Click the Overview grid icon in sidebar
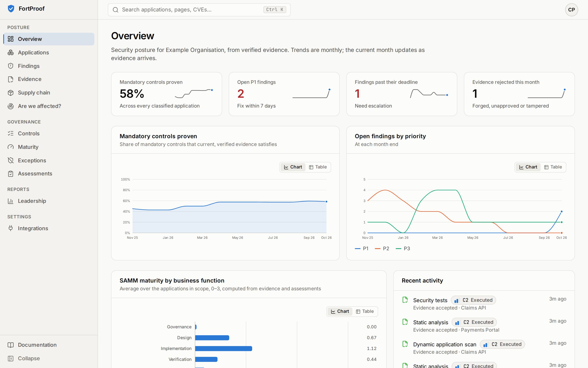 pos(10,39)
